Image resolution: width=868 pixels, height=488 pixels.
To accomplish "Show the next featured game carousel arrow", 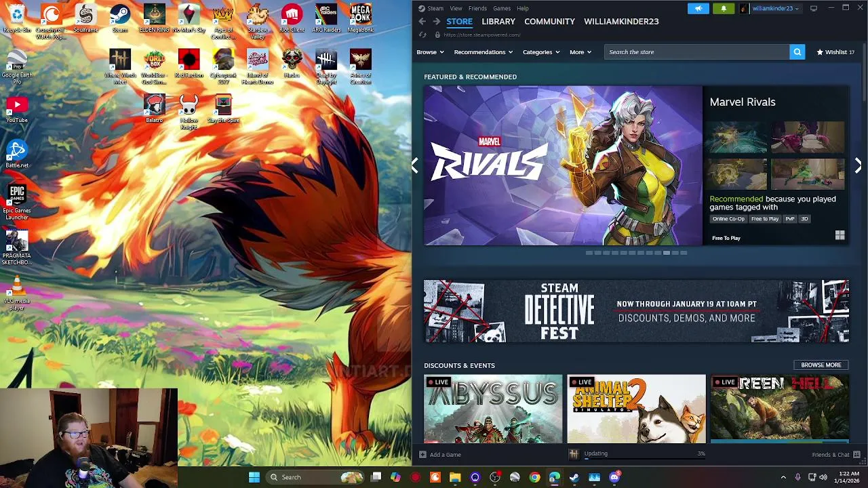I will 858,165.
